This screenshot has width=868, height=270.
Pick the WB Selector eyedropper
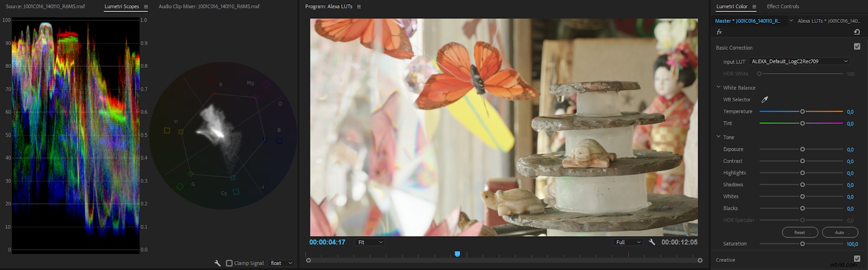[x=765, y=99]
